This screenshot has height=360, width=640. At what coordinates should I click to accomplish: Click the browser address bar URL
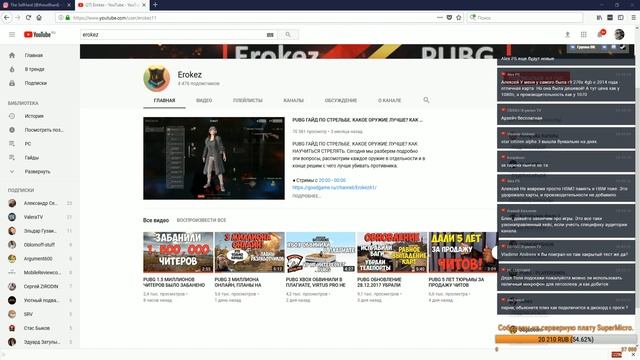click(x=253, y=18)
